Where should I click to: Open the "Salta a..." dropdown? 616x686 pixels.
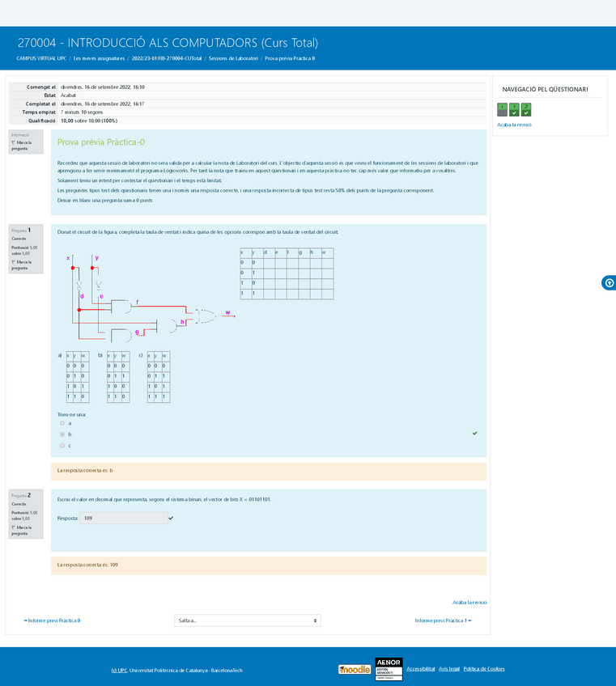[x=248, y=620]
